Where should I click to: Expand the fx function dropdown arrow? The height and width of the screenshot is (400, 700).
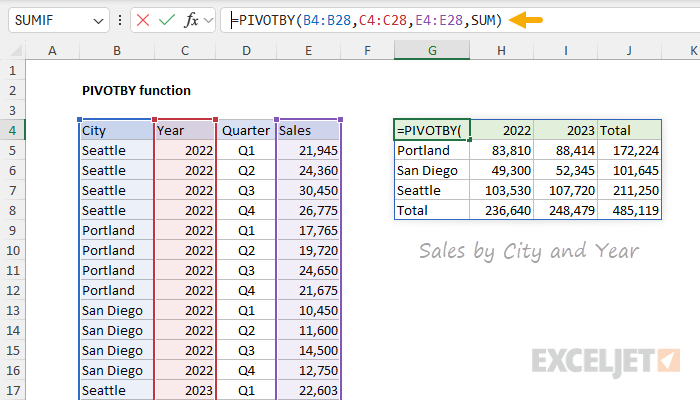[208, 20]
